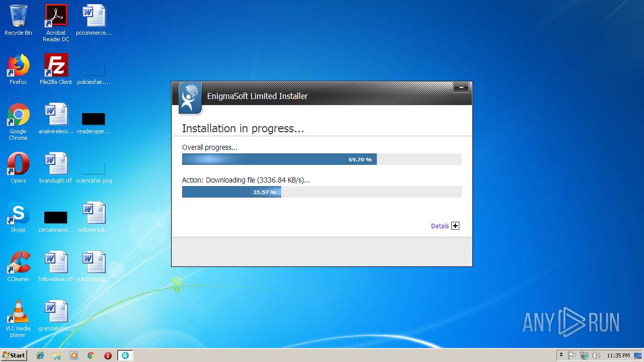This screenshot has width=644, height=362.
Task: Click the Details link in installer
Action: point(440,226)
